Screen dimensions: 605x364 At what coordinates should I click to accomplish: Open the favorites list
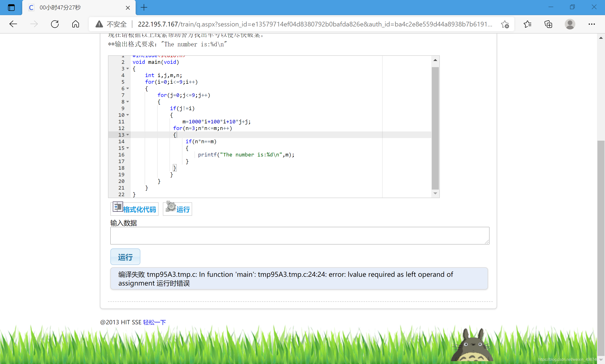tap(527, 24)
